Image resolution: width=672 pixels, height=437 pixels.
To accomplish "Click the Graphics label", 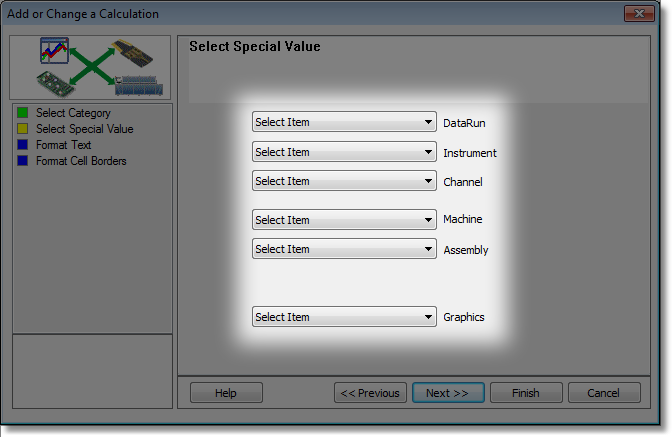I will 464,317.
